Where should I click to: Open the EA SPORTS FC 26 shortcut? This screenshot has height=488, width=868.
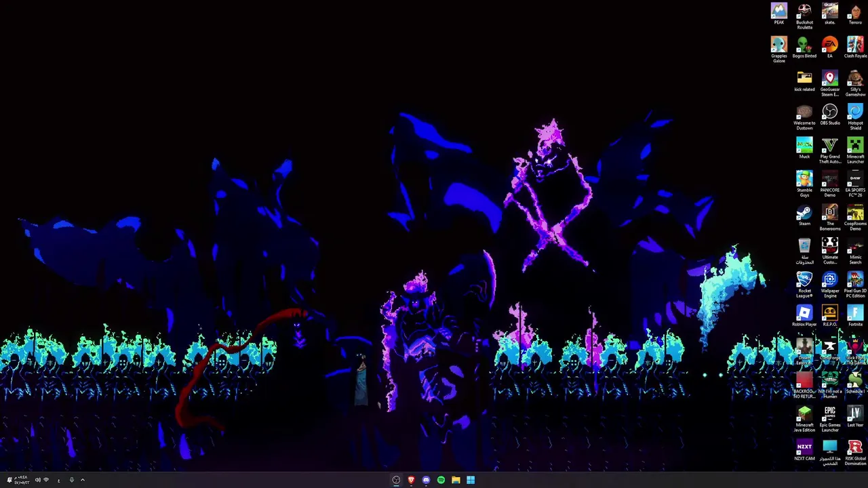point(855,184)
